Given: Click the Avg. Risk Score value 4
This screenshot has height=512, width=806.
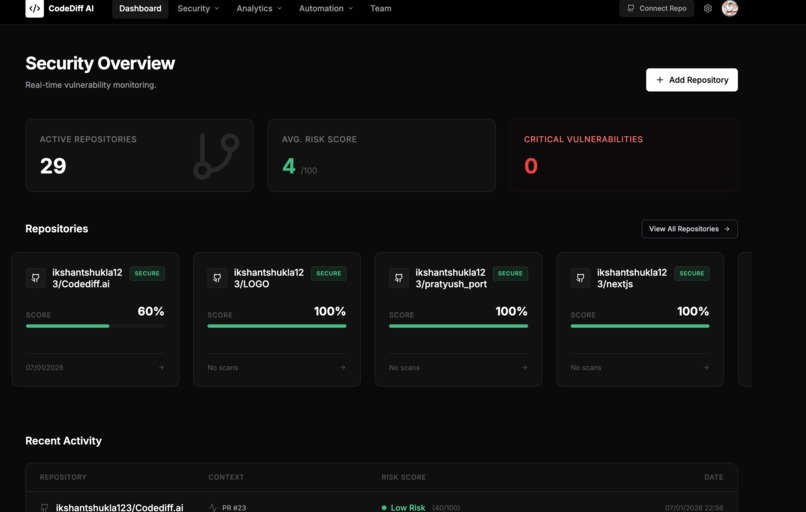Looking at the screenshot, I should [289, 166].
